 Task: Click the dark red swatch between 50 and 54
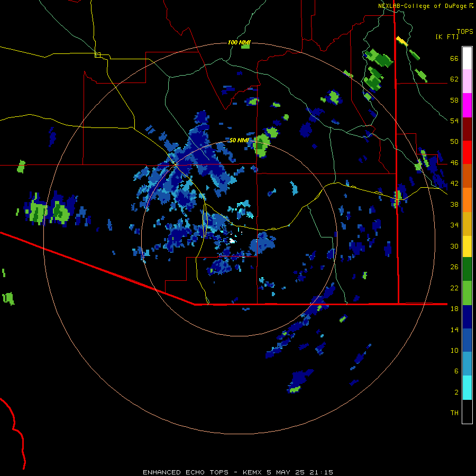[x=467, y=129]
